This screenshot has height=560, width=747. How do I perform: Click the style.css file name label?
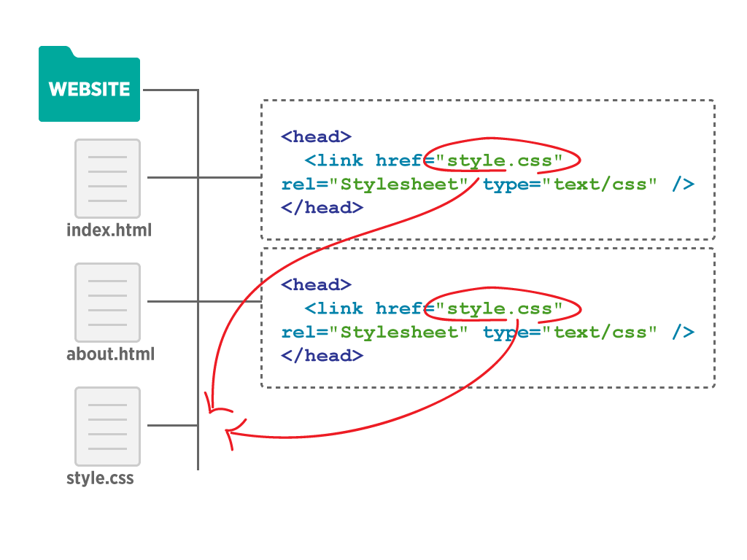100,478
